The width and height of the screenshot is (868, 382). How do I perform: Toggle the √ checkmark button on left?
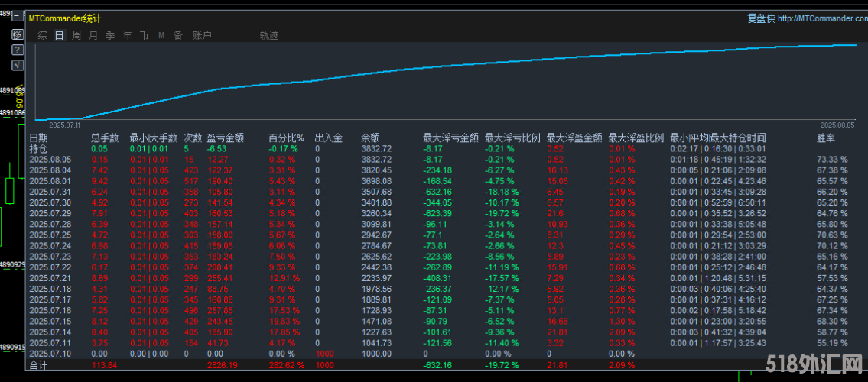click(x=17, y=66)
